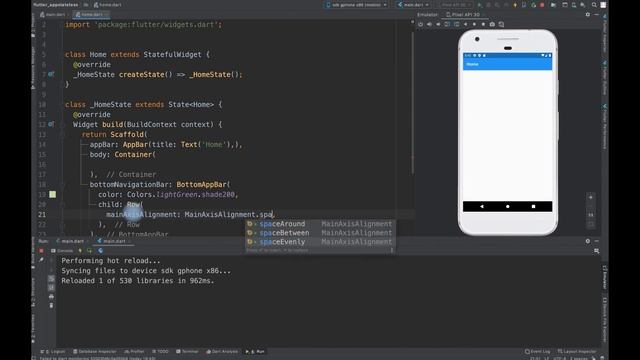Click the 'Reloaded 1 of 530 libraries' console line
The width and height of the screenshot is (640, 360).
click(x=138, y=281)
